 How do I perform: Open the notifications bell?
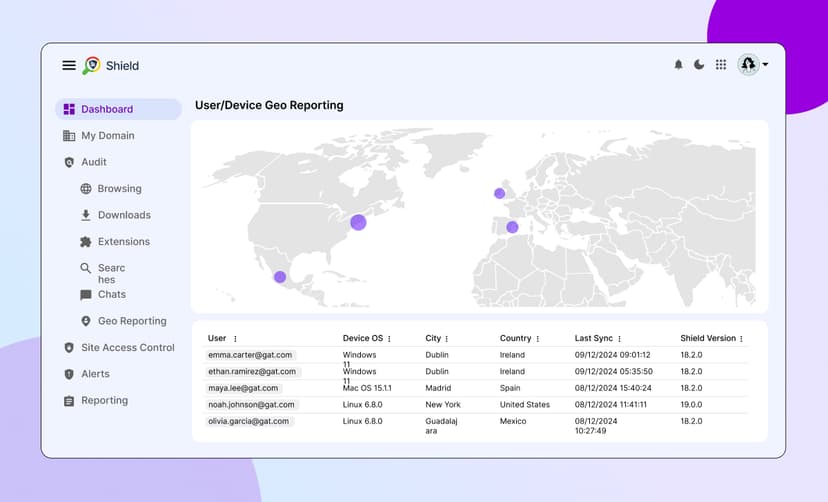pos(678,64)
